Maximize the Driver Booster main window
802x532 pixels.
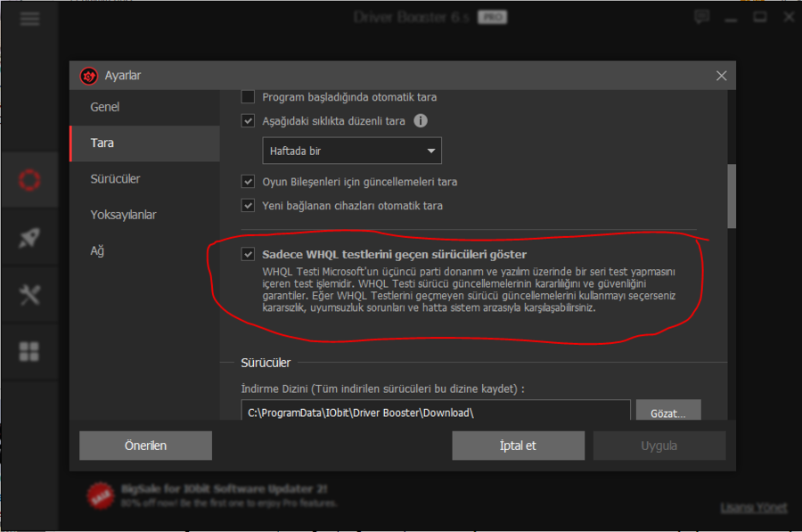click(760, 18)
